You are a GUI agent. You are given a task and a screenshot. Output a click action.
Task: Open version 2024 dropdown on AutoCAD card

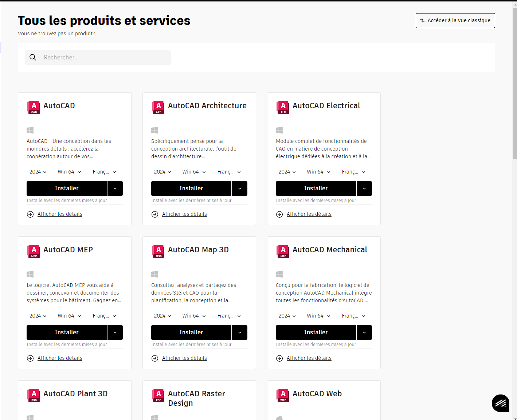(38, 172)
